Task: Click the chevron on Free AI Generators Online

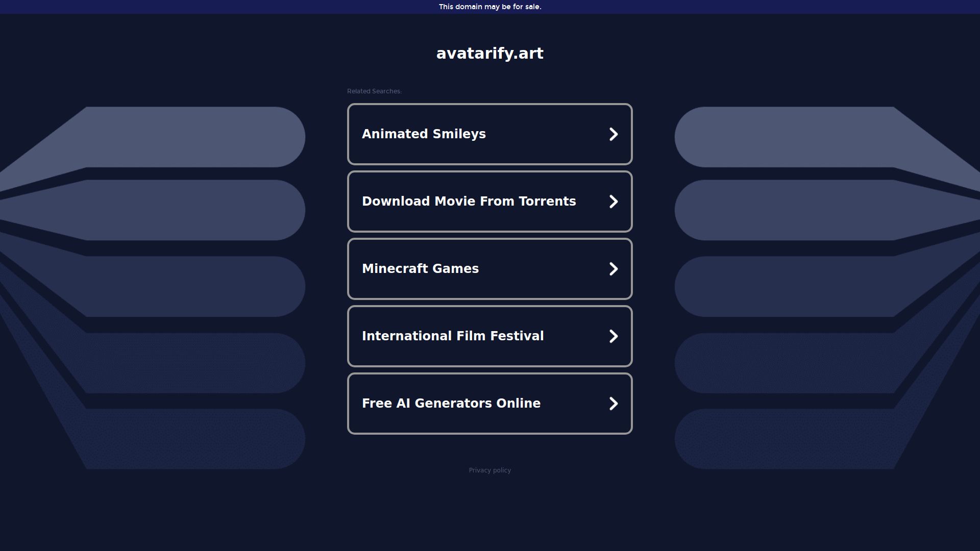Action: pos(614,403)
